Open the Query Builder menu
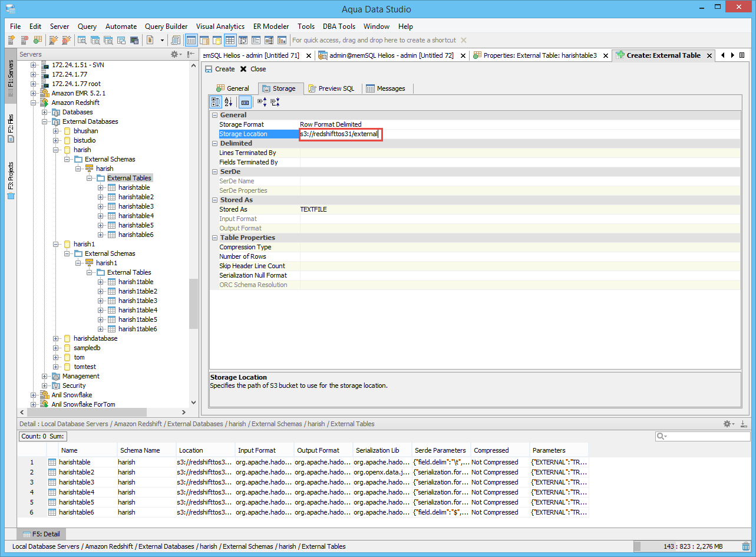The image size is (756, 557). (x=166, y=27)
